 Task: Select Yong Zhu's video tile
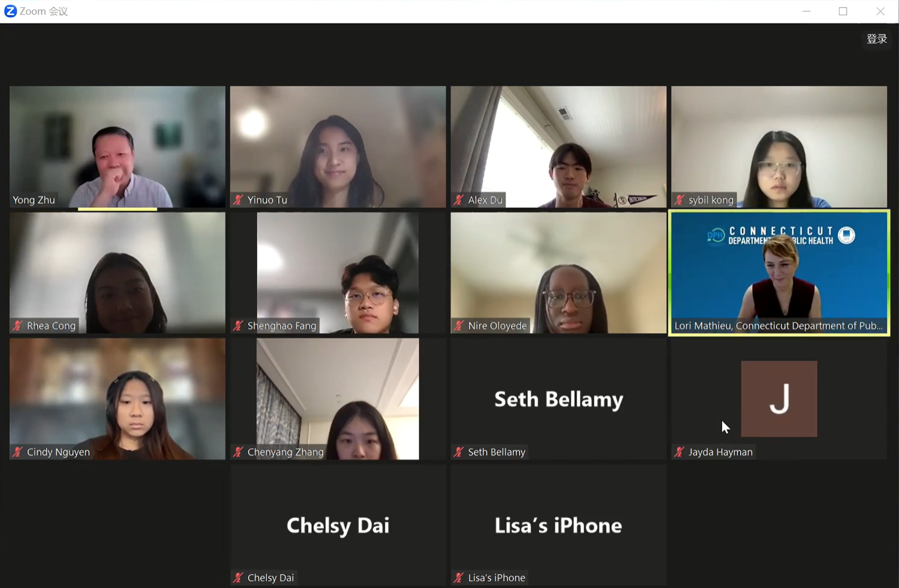[118, 147]
